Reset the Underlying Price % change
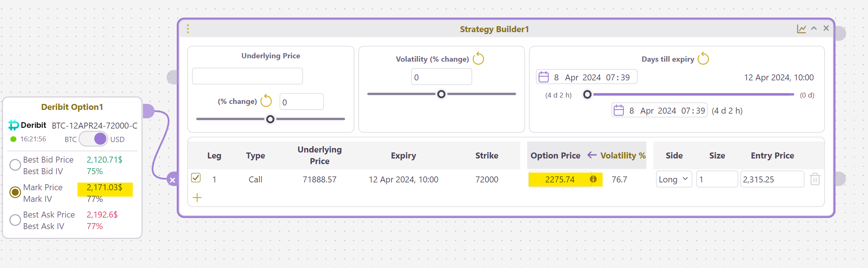This screenshot has width=868, height=268. 266,101
